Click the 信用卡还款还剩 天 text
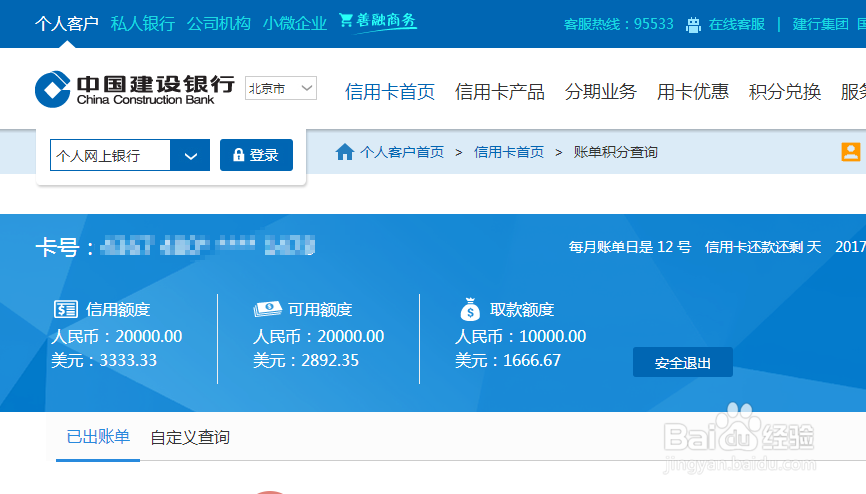The height and width of the screenshot is (494, 866). coord(763,247)
